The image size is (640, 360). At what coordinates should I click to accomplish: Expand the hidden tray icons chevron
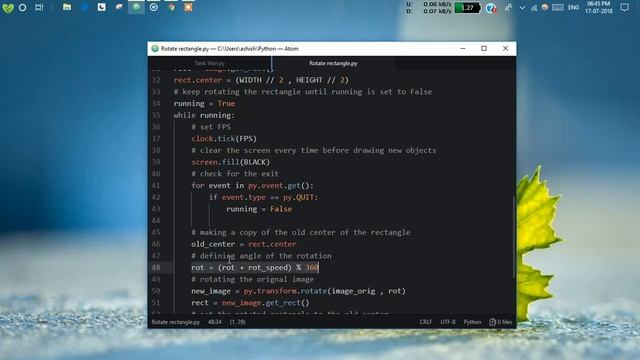(x=522, y=8)
